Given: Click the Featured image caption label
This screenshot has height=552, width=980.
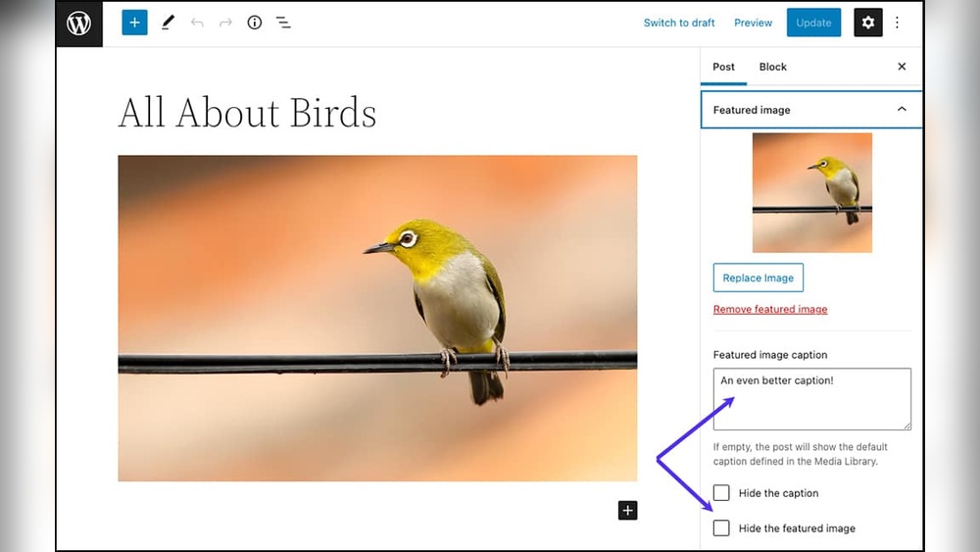Looking at the screenshot, I should tap(770, 355).
